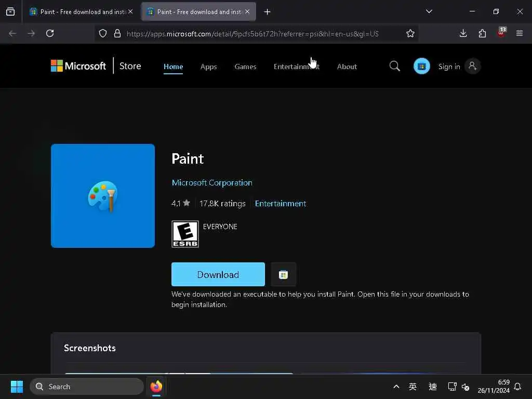This screenshot has height=399, width=532.
Task: Click the Paint app icon image
Action: point(103,196)
